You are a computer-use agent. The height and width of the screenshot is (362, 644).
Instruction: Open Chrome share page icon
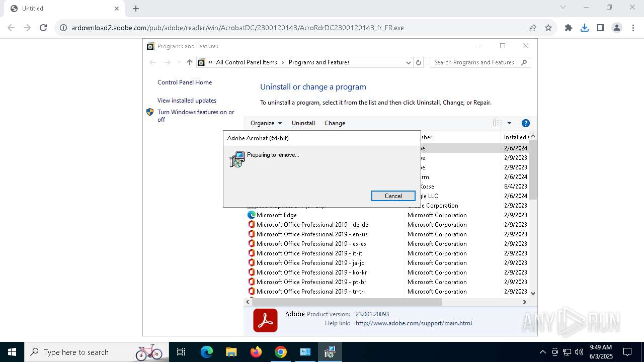pyautogui.click(x=532, y=28)
